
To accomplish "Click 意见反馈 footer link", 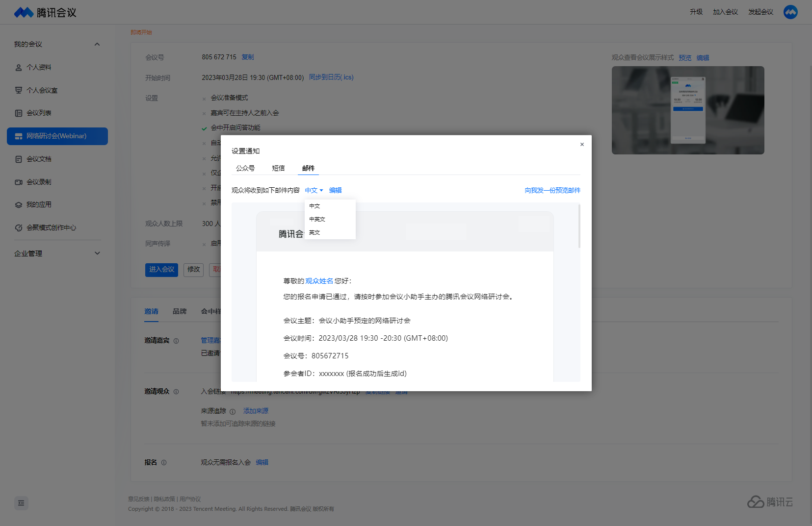I will [x=138, y=499].
